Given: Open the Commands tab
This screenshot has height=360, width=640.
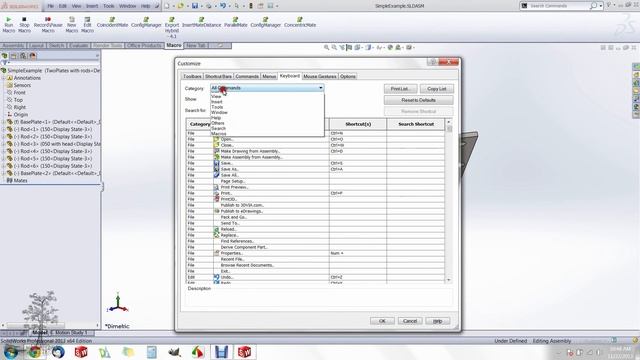Looking at the screenshot, I should (247, 76).
